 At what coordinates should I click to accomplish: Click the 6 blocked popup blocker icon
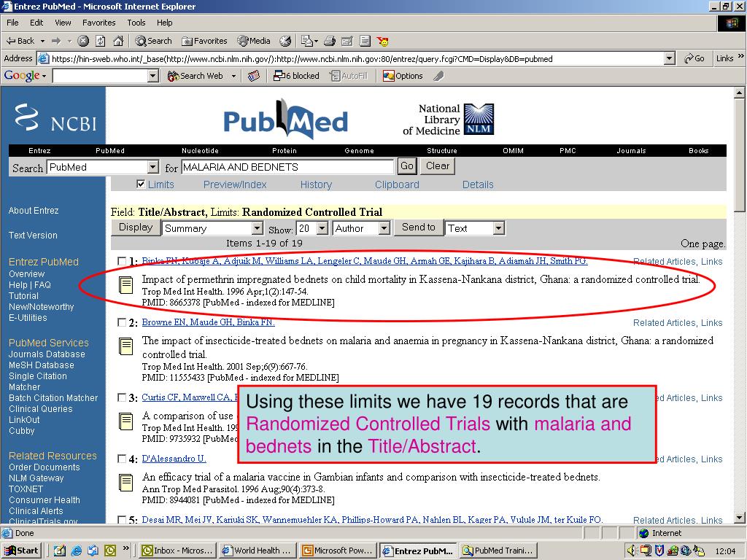296,76
